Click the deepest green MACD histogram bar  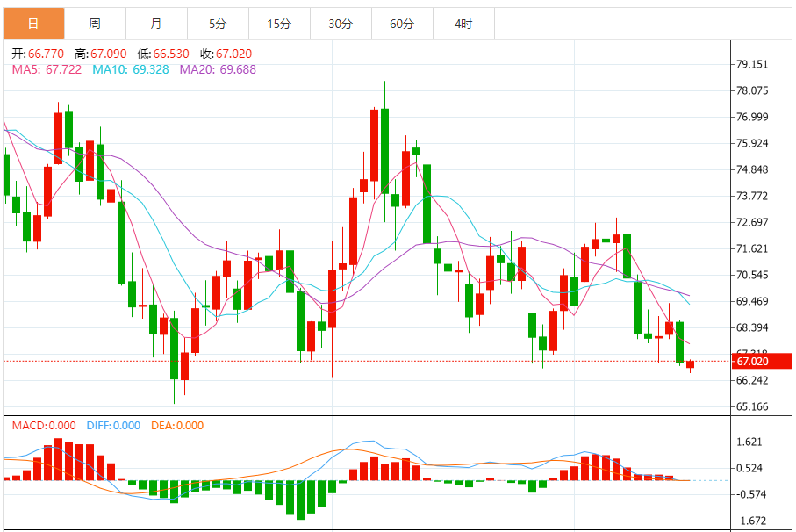pos(300,500)
